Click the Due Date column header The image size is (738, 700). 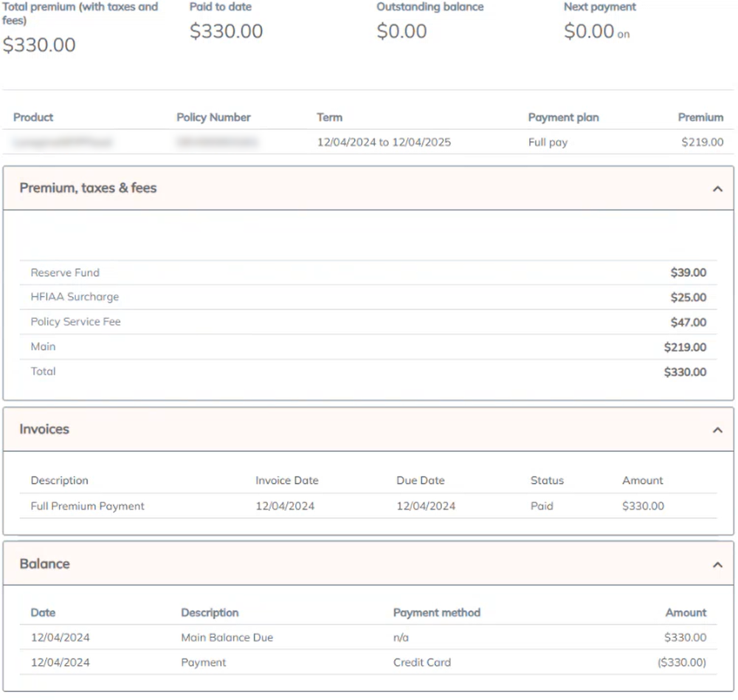coord(421,481)
